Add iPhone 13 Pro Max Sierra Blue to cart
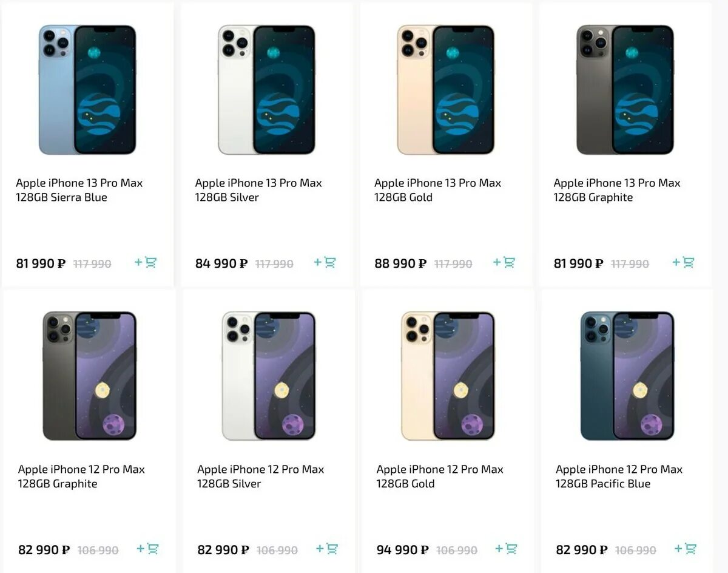728x573 pixels. pos(146,262)
